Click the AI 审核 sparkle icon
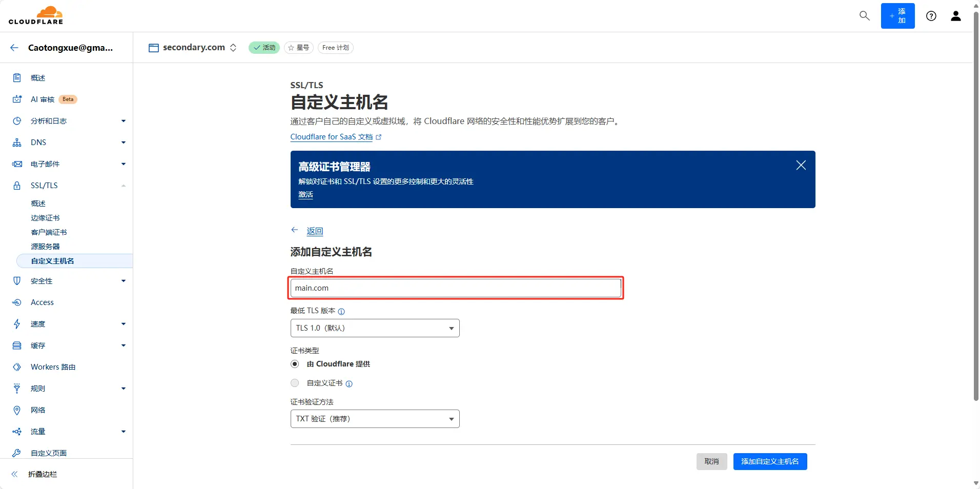This screenshot has width=980, height=489. tap(17, 99)
